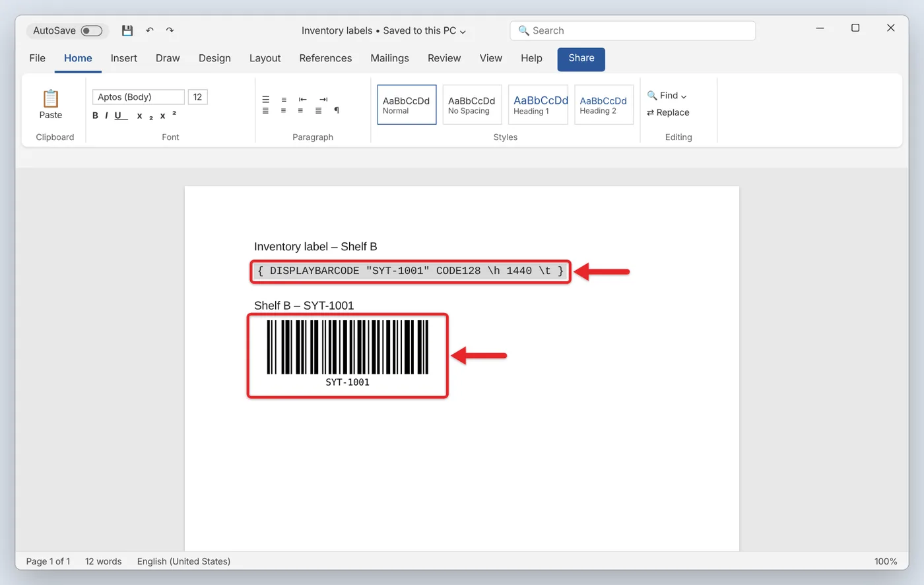Undo the last action
924x585 pixels.
coord(150,30)
